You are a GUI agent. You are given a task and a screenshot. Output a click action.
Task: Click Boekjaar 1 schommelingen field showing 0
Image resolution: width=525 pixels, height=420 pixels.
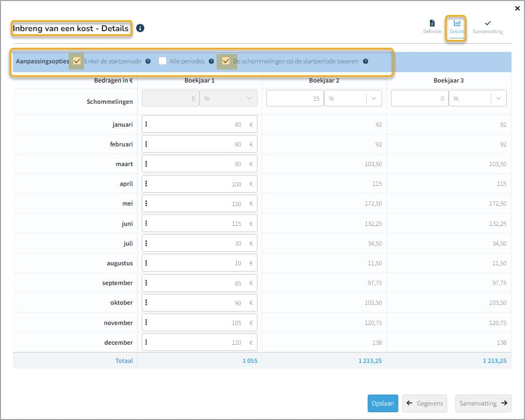170,99
